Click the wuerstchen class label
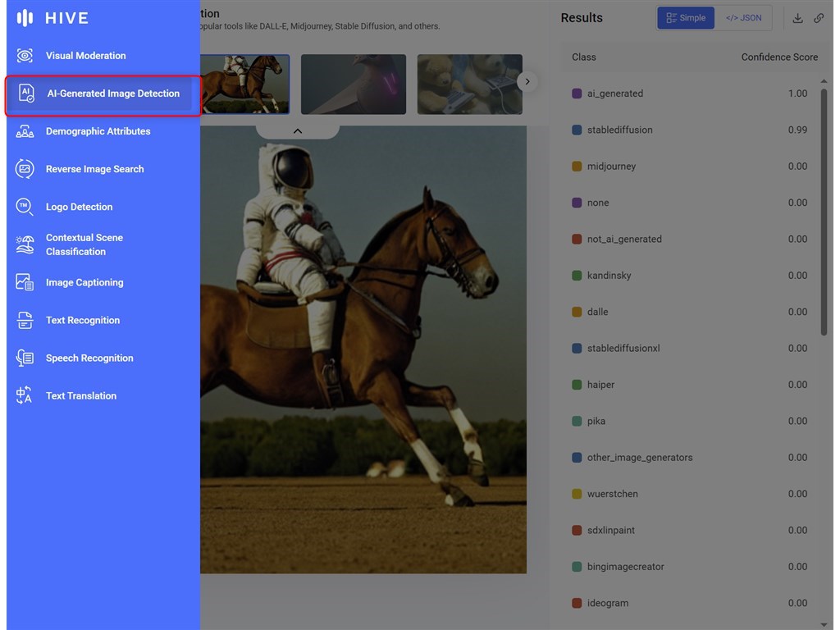This screenshot has height=630, width=840. (x=612, y=495)
